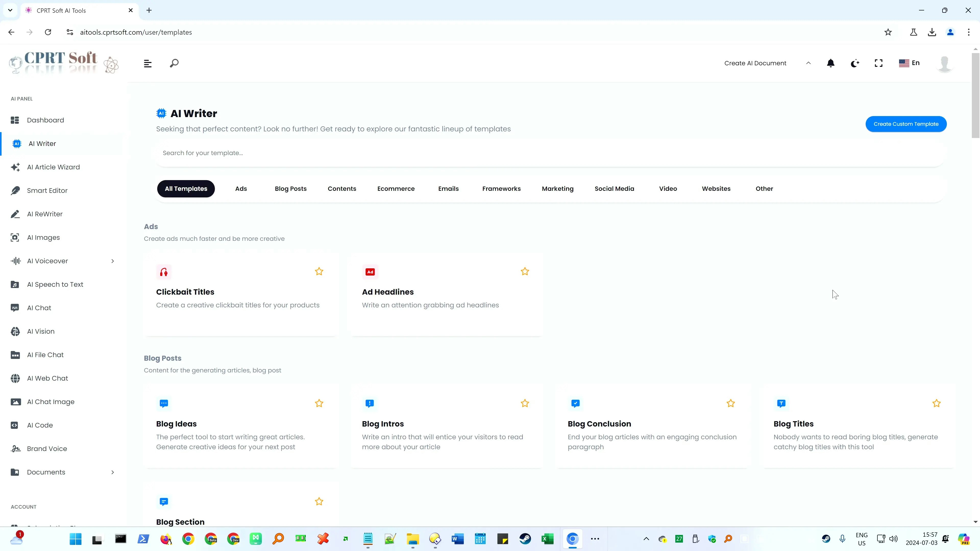Open AI Code in the sidebar

40,425
